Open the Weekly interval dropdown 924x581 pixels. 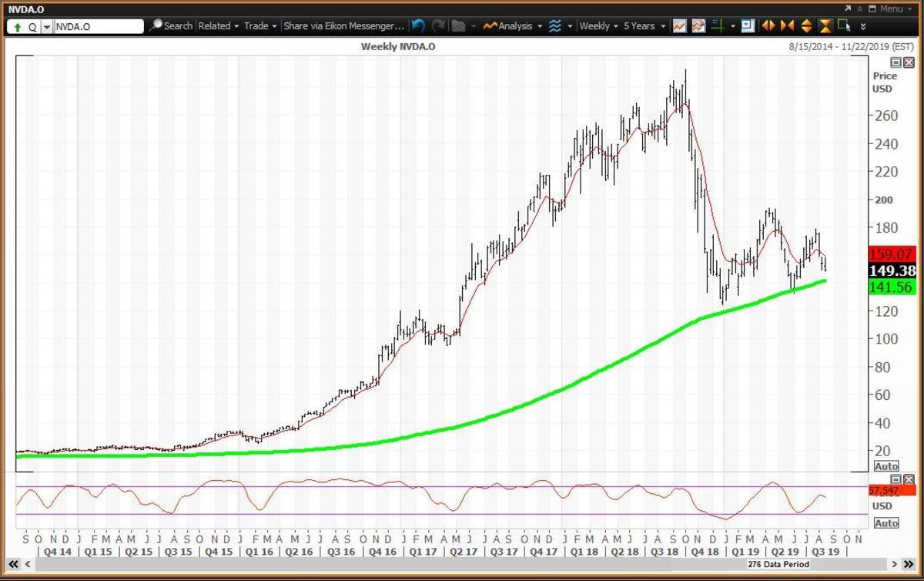point(598,26)
